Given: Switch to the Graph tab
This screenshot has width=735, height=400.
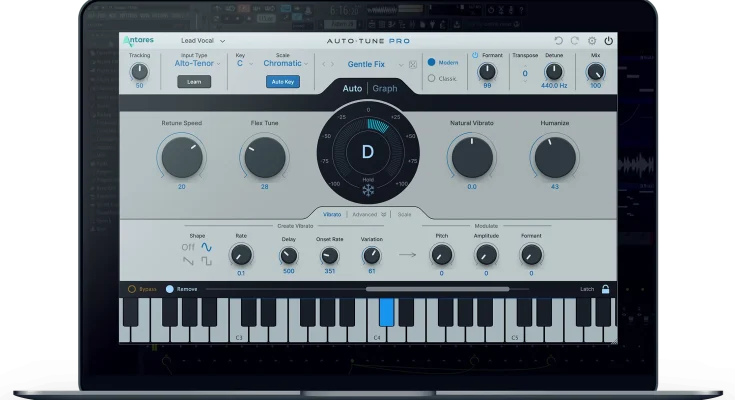Looking at the screenshot, I should (385, 88).
